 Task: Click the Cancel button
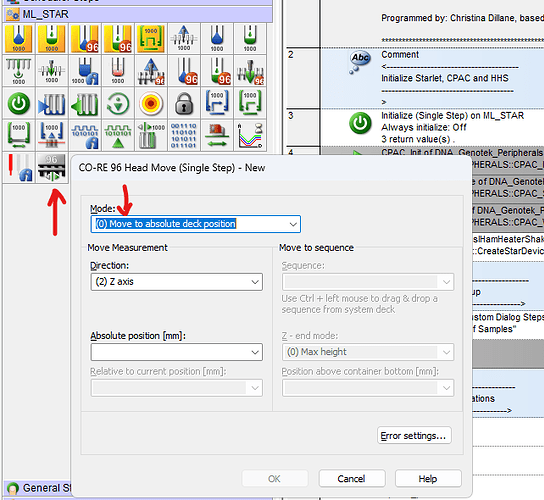coord(352,479)
